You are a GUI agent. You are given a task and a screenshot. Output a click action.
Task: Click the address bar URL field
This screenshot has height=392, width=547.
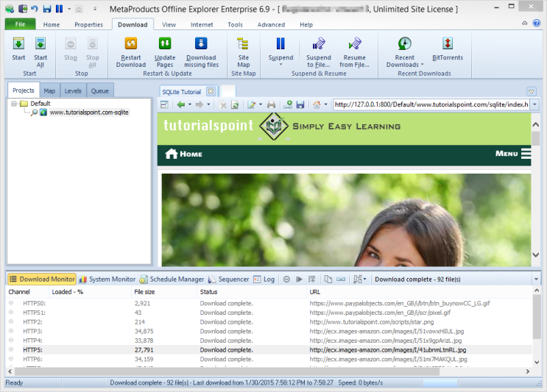[431, 104]
